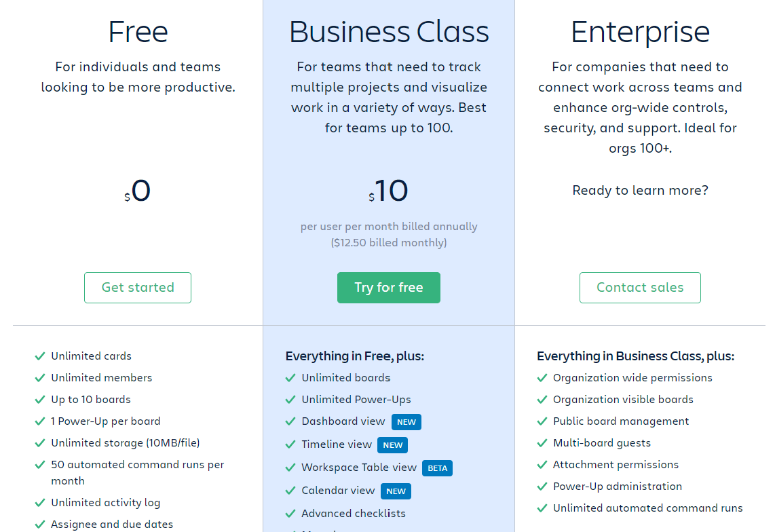Click the checkmark next to Multi-board guests
775x532 pixels.
coord(542,443)
